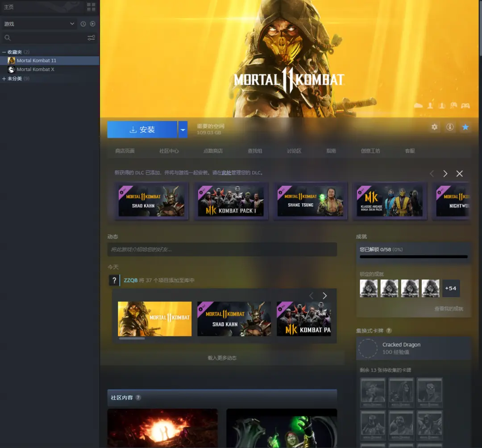Open the 点数商店 tab
The width and height of the screenshot is (482, 448).
pos(213,151)
